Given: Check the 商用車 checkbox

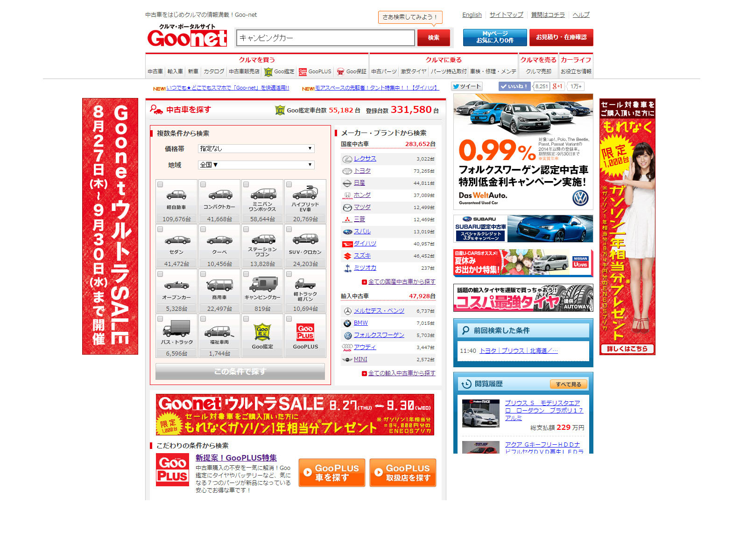Looking at the screenshot, I should click(x=203, y=274).
